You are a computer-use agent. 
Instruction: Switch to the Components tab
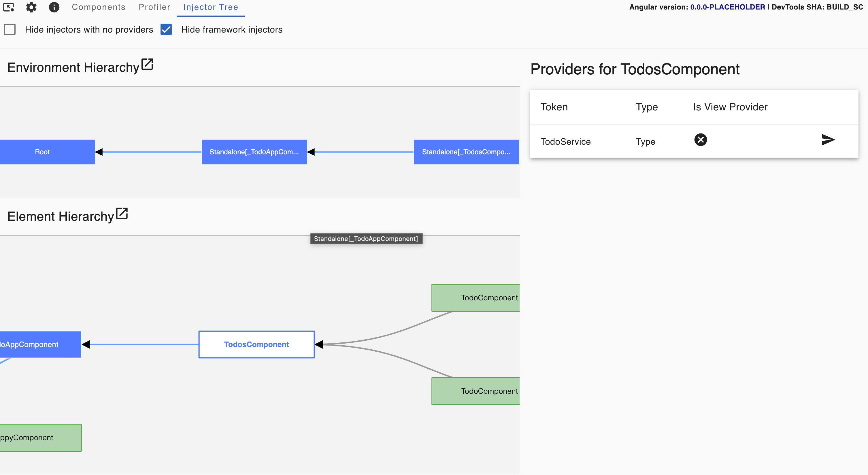point(98,7)
